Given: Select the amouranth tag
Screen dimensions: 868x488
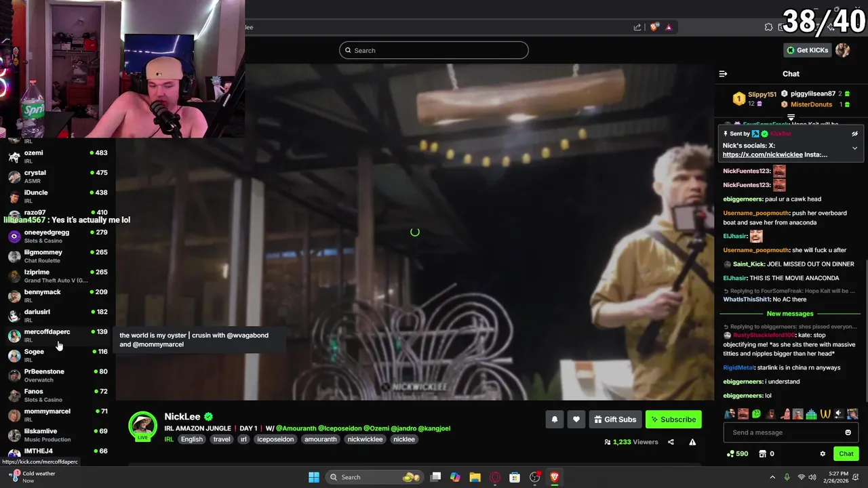Looking at the screenshot, I should click(x=321, y=439).
